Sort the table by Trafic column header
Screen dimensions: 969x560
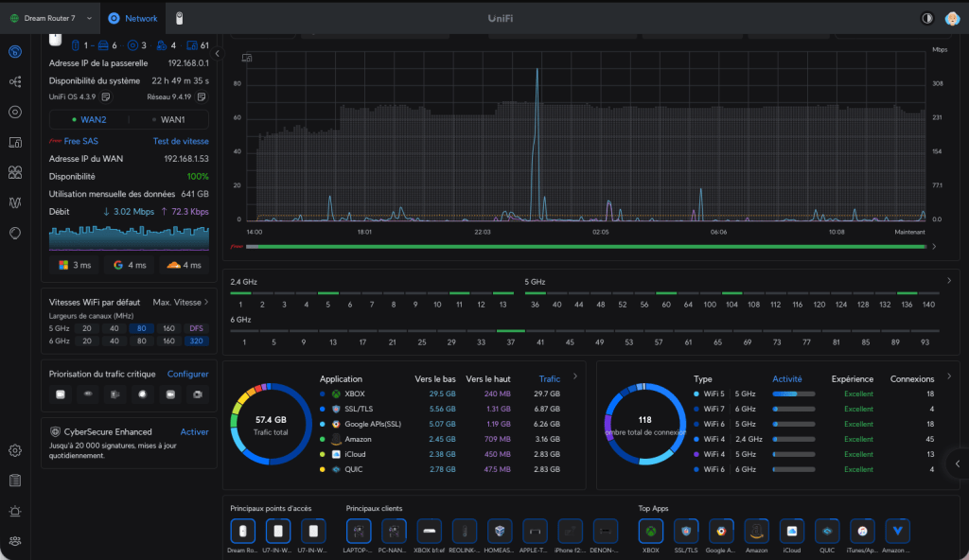click(549, 378)
